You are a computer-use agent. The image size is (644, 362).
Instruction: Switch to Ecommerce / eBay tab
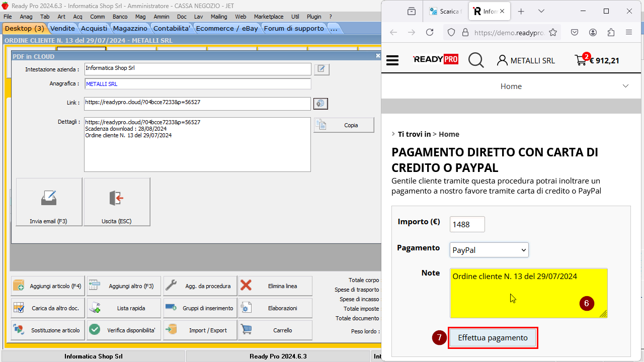[227, 28]
